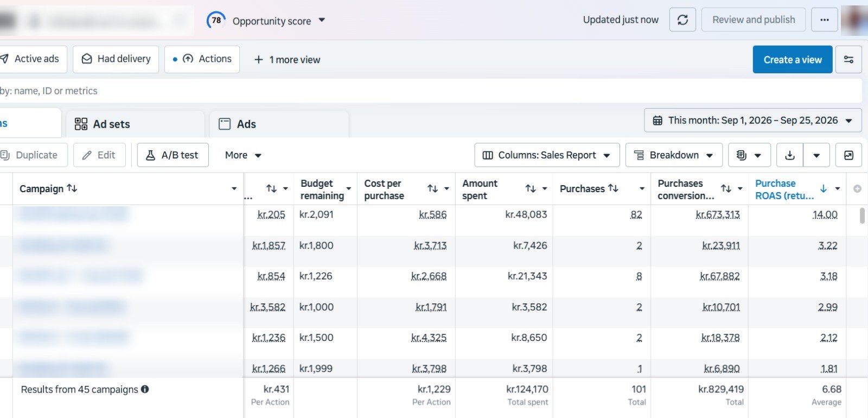Screen dimensions: 868x418
Task: Open the three-dots more options menu
Action: coord(825,20)
